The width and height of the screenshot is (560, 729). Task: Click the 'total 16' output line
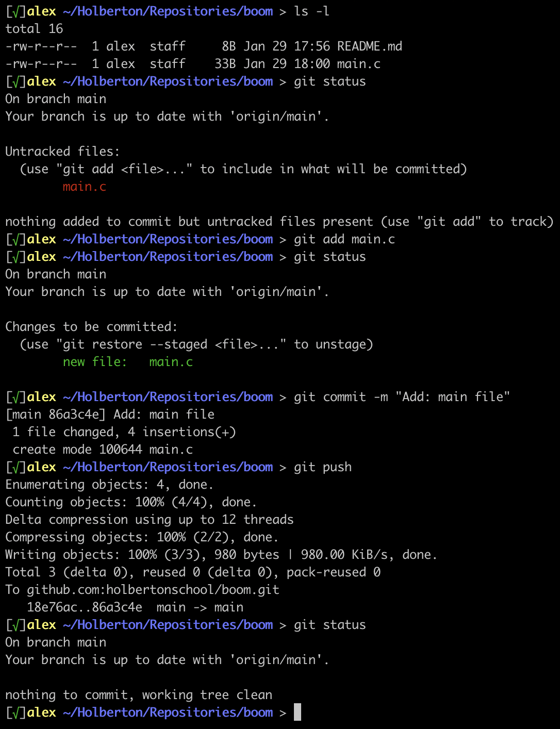[34, 29]
